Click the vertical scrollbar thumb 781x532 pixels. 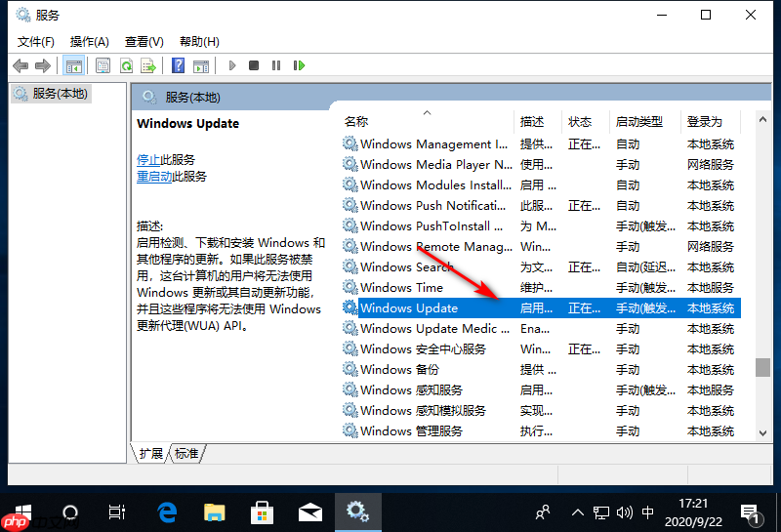tap(762, 368)
